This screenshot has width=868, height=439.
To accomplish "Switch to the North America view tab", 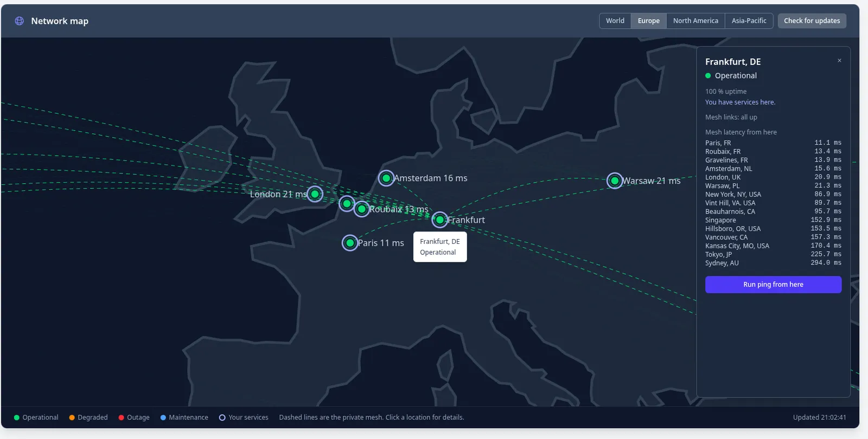I will [695, 21].
